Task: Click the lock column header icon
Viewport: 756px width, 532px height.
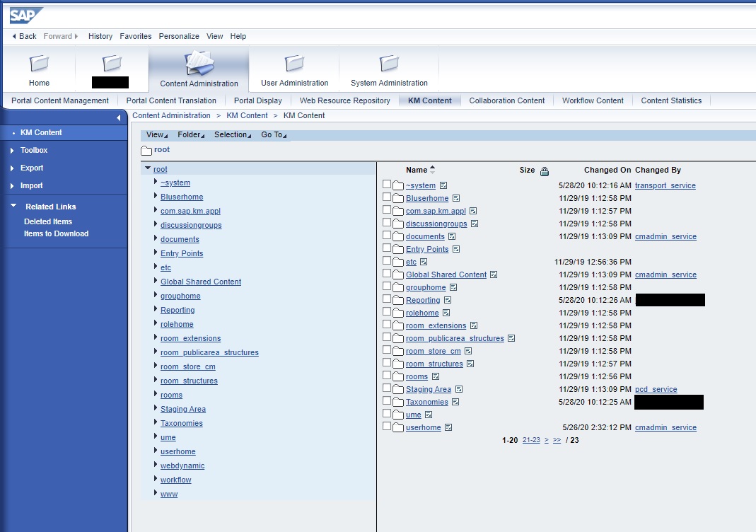Action: coord(545,171)
